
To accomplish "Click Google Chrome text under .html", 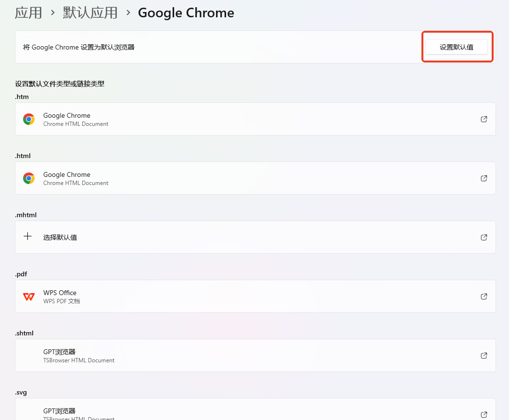I will pos(67,174).
